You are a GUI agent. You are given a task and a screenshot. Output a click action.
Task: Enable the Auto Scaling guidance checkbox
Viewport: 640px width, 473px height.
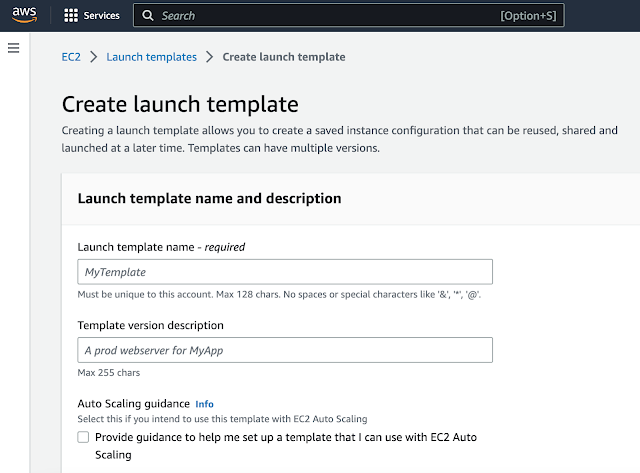click(83, 437)
